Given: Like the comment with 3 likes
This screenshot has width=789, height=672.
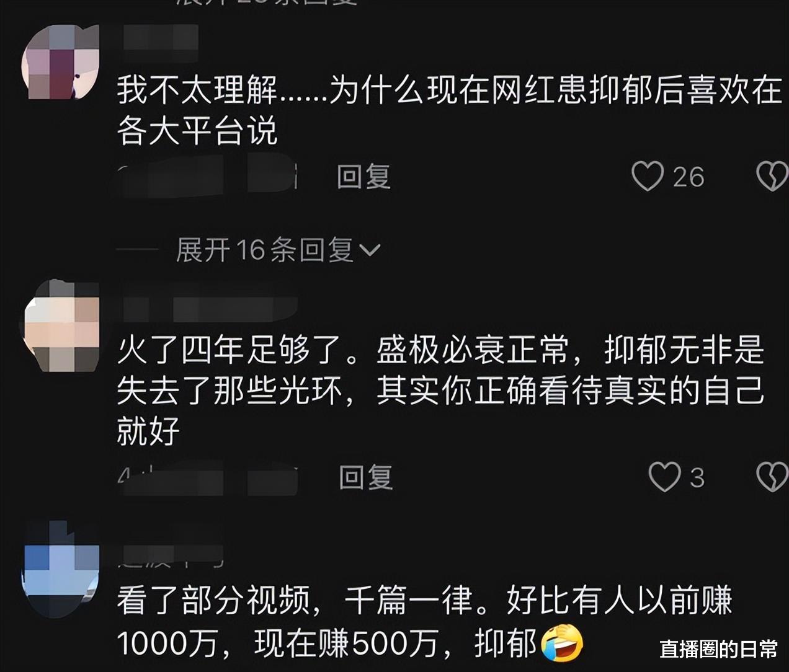Looking at the screenshot, I should [664, 477].
